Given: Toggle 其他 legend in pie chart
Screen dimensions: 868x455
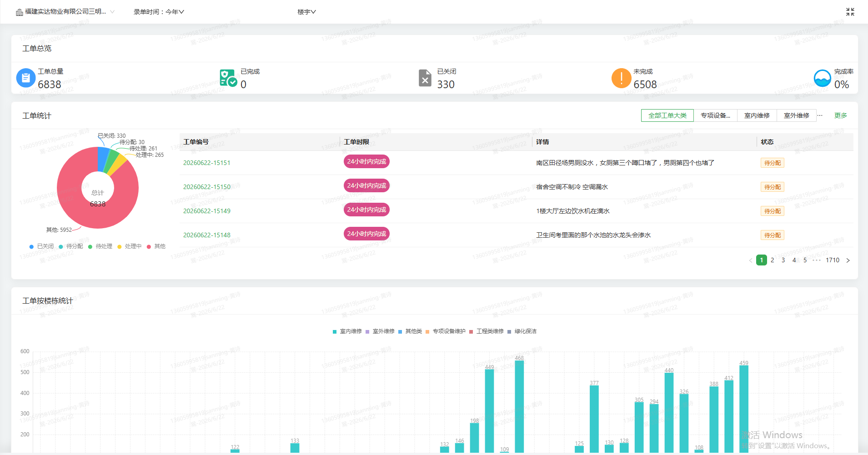Looking at the screenshot, I should coord(156,246).
